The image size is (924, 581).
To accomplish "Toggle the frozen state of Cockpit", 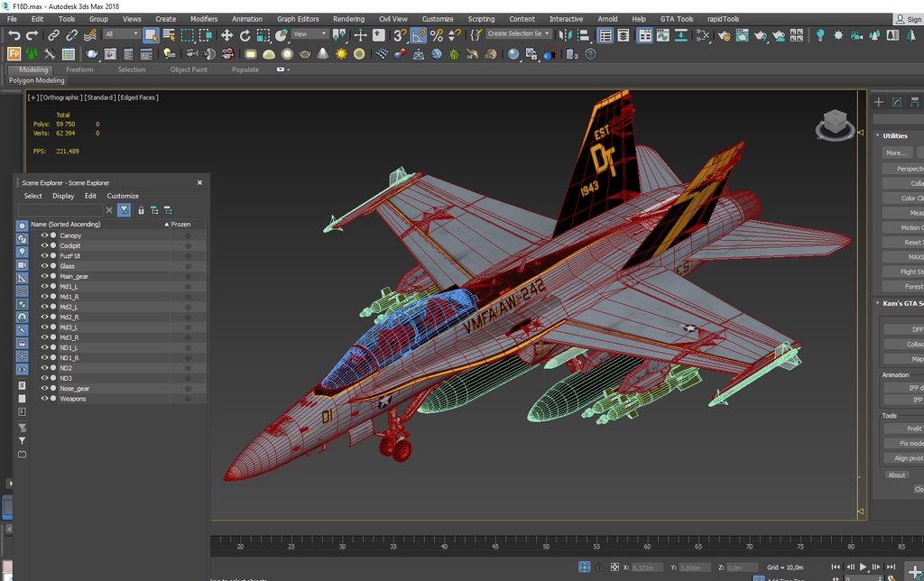I will pos(188,245).
